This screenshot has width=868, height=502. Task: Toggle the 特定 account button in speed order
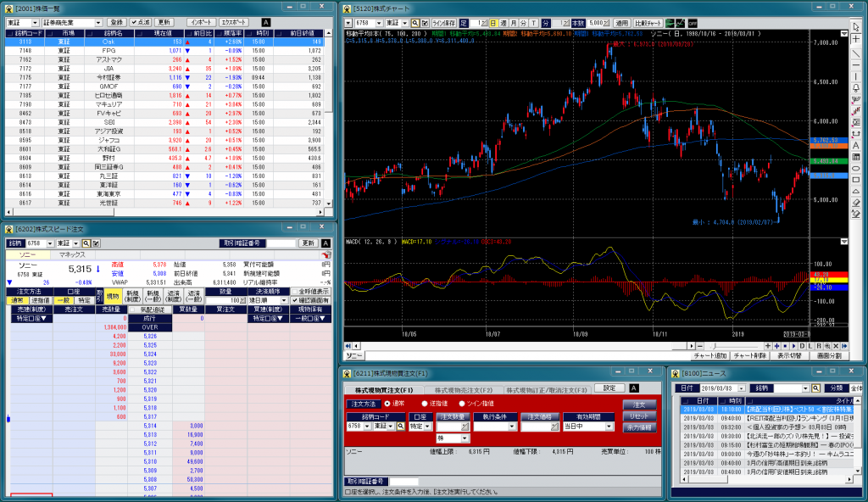84,300
